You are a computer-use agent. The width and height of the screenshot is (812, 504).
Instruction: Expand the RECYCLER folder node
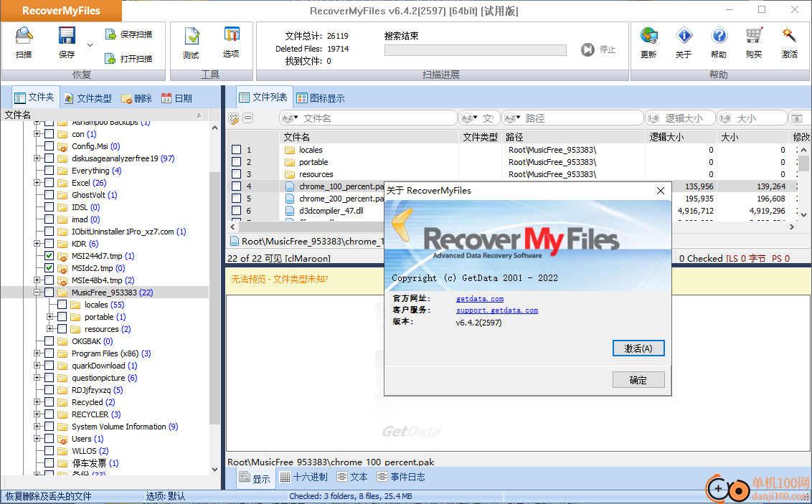pos(37,414)
